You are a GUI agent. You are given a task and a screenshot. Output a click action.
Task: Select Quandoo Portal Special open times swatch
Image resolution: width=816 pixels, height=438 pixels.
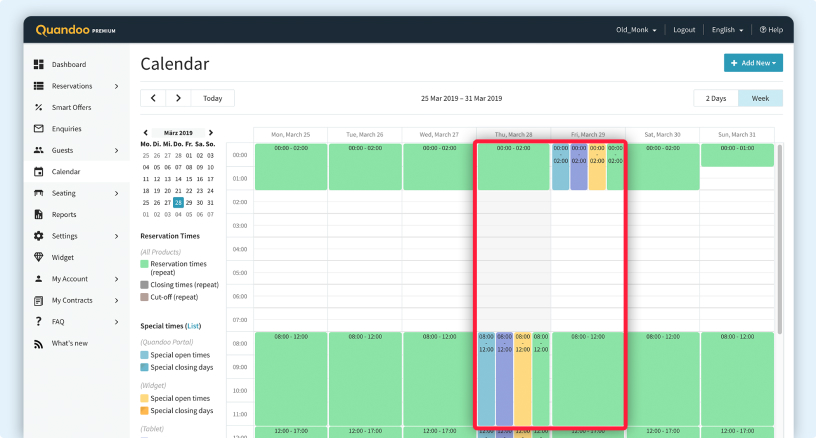tap(145, 355)
